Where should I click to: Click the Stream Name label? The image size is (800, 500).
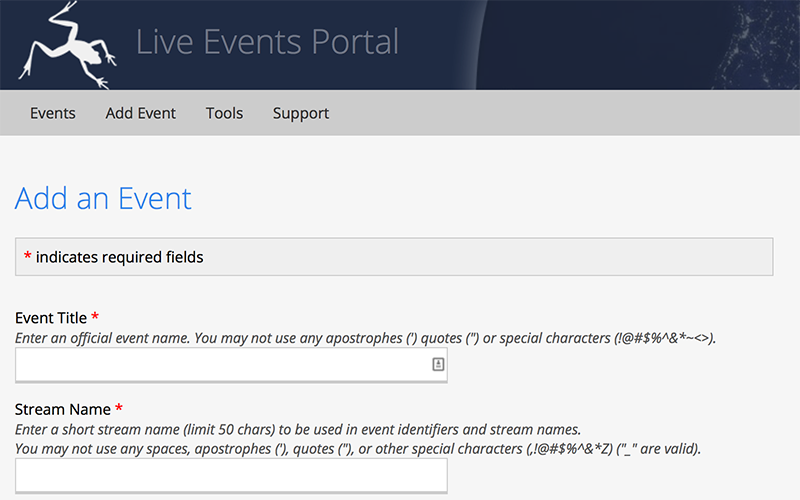[62, 409]
